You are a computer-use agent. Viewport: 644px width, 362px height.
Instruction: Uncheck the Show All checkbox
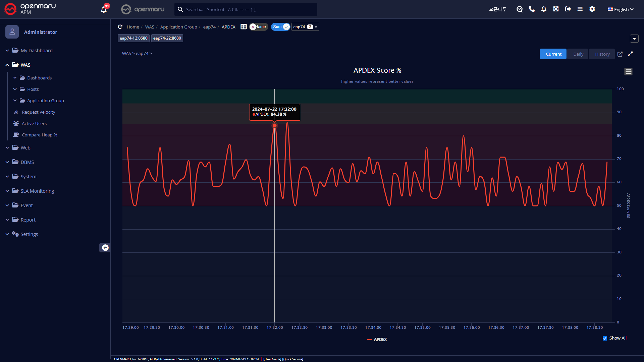(605, 338)
